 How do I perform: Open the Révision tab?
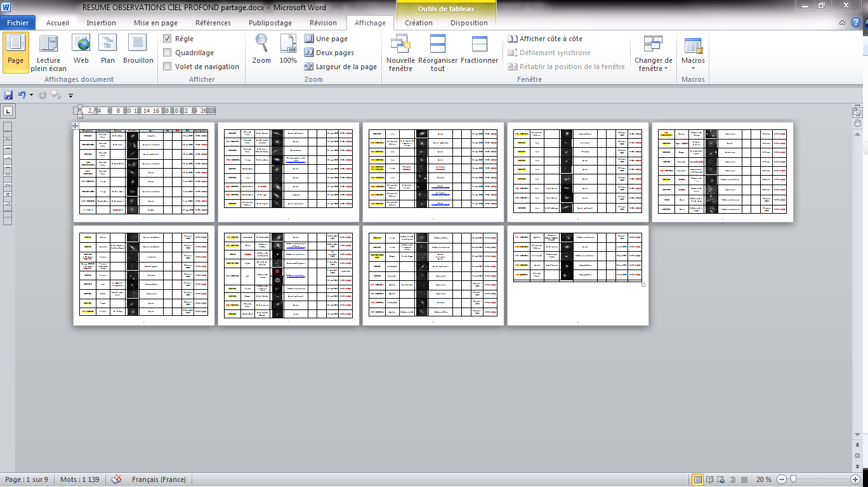point(323,23)
